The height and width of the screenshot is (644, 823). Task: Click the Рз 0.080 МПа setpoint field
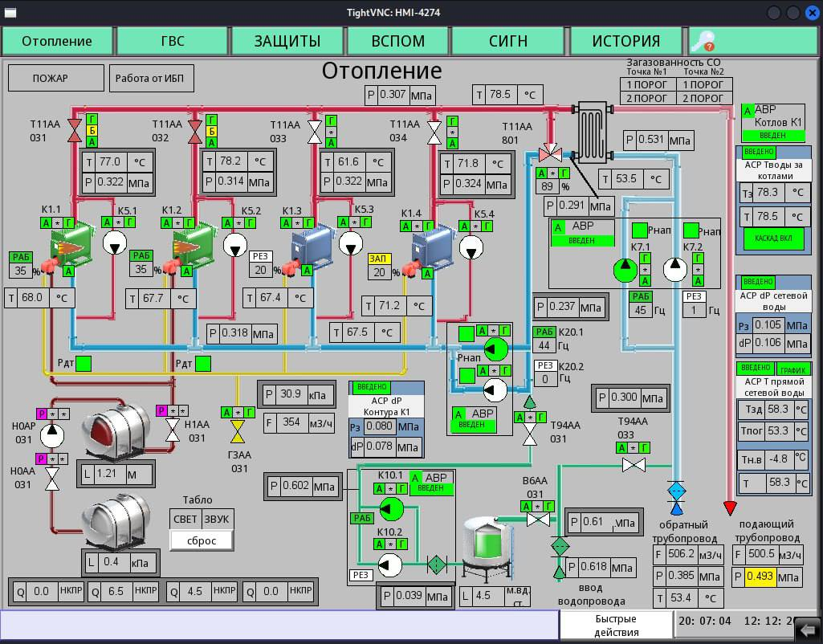pyautogui.click(x=378, y=426)
